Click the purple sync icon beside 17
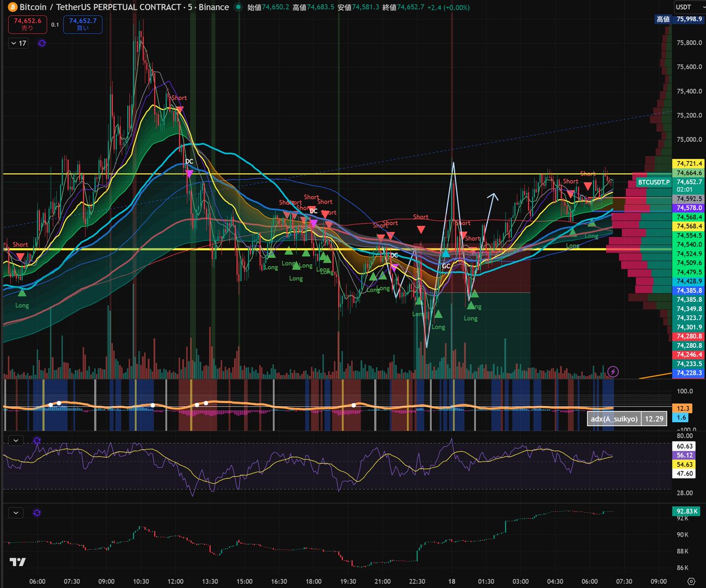The image size is (706, 588). pyautogui.click(x=42, y=43)
